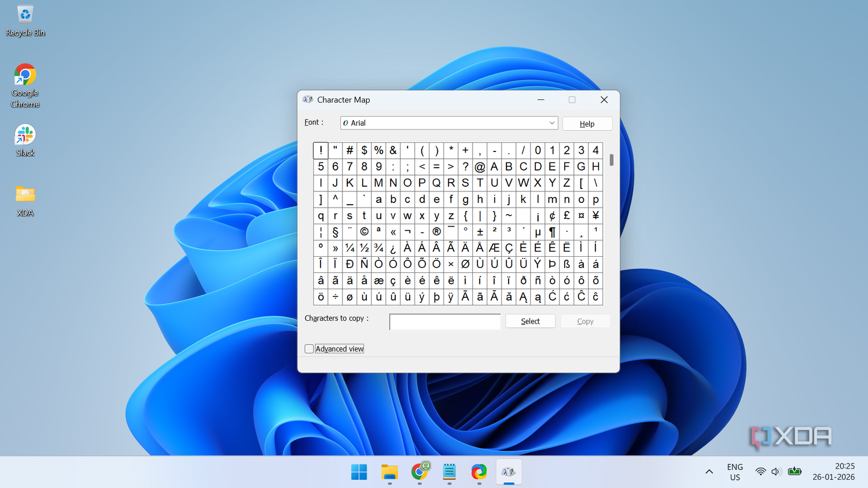
Task: Select the ß character
Action: [x=567, y=264]
